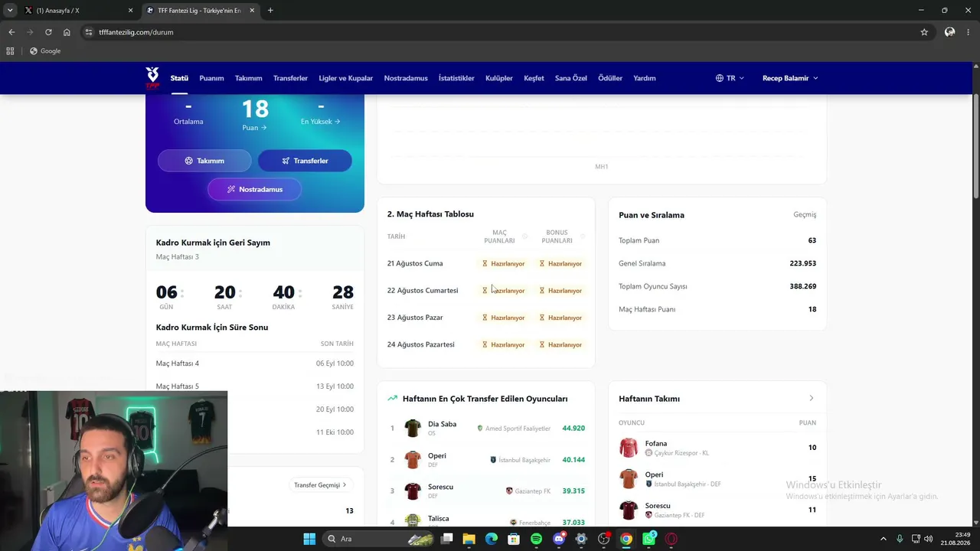Open the Chrome tab search dropdown
Screen dimensions: 980x551
(x=10, y=11)
